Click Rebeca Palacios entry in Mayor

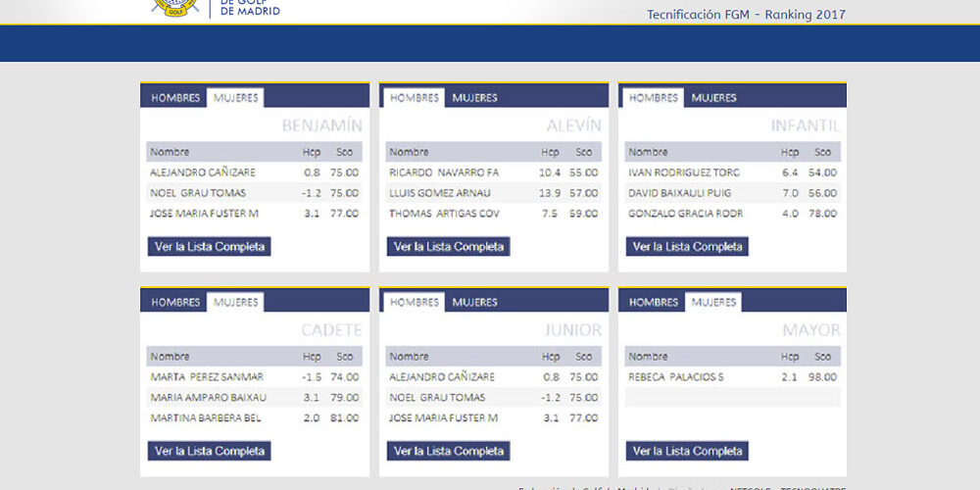pyautogui.click(x=732, y=377)
